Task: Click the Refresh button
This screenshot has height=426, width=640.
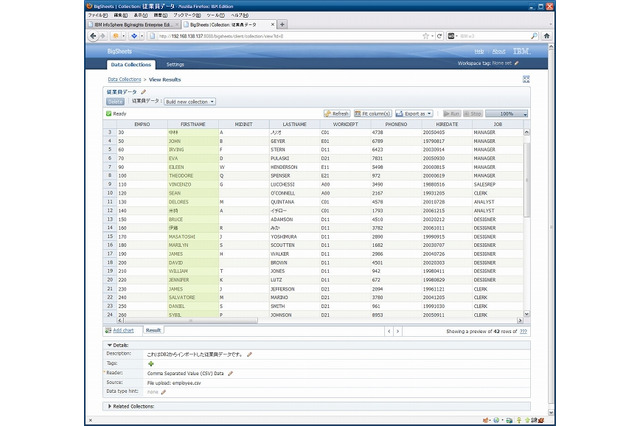Action: tap(337, 113)
